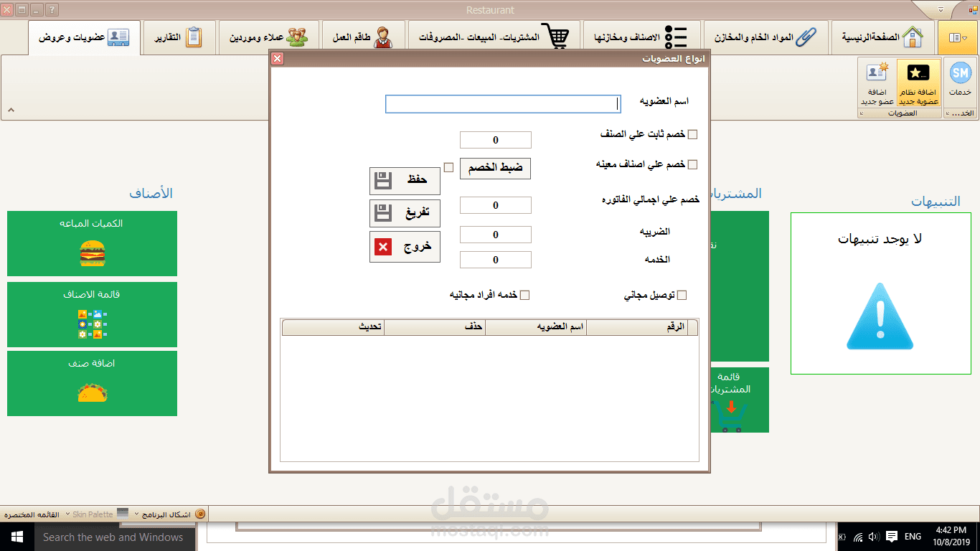Open the الخد... group dialog launcher
980x551 pixels.
pos(948,114)
